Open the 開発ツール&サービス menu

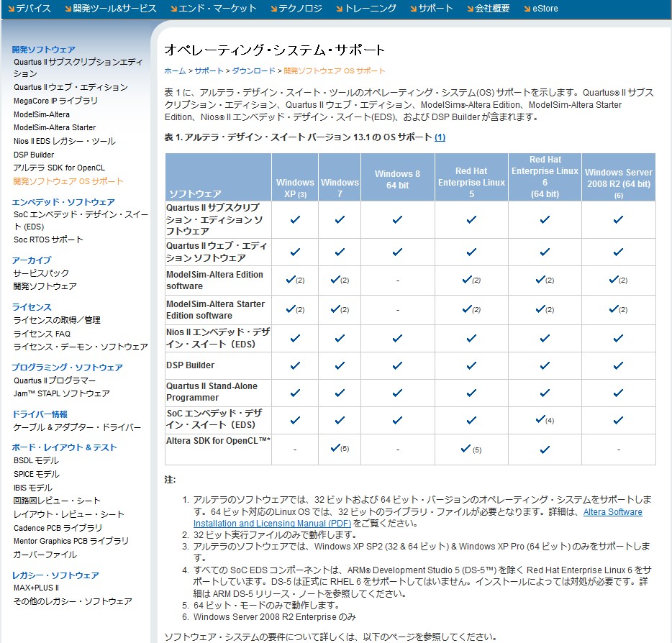tap(111, 8)
